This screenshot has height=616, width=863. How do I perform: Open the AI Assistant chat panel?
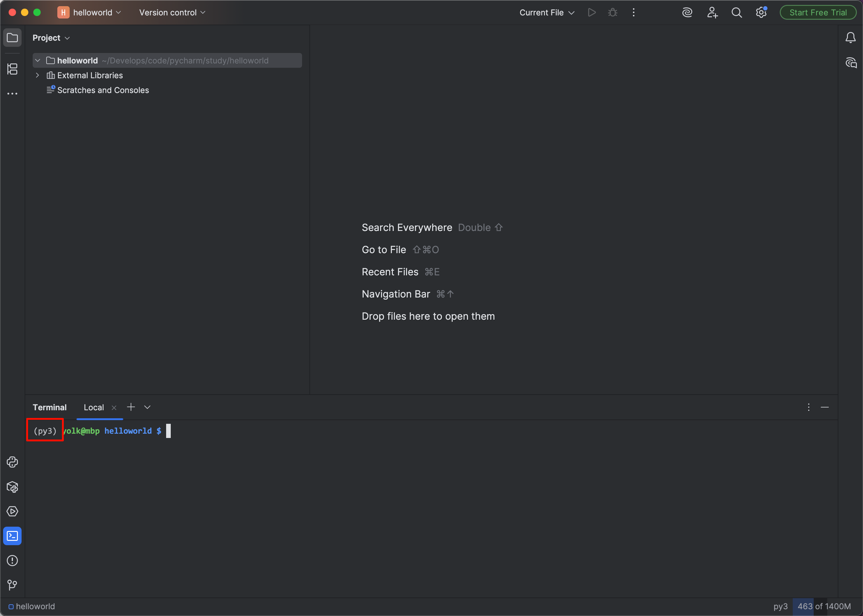(851, 63)
